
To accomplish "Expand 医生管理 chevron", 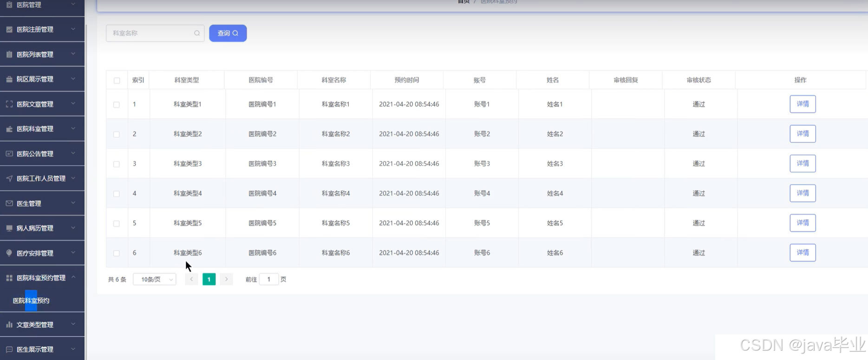I will [x=73, y=203].
